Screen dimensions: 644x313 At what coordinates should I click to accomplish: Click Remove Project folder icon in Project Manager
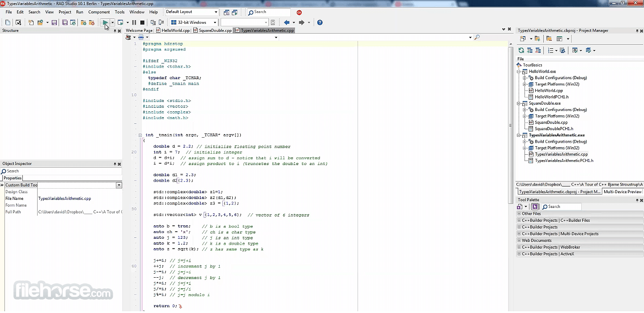pyautogui.click(x=549, y=39)
